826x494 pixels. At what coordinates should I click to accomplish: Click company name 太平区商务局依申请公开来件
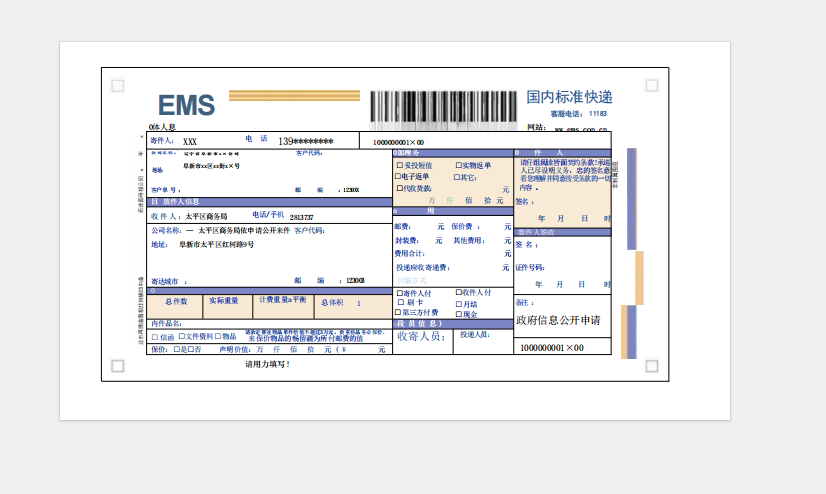click(x=244, y=231)
